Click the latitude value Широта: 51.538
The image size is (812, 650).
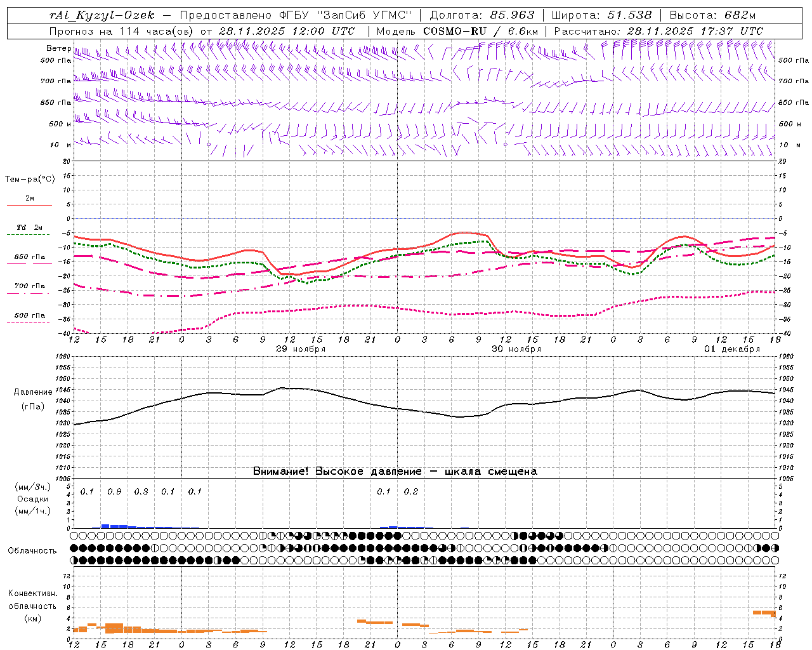click(602, 15)
